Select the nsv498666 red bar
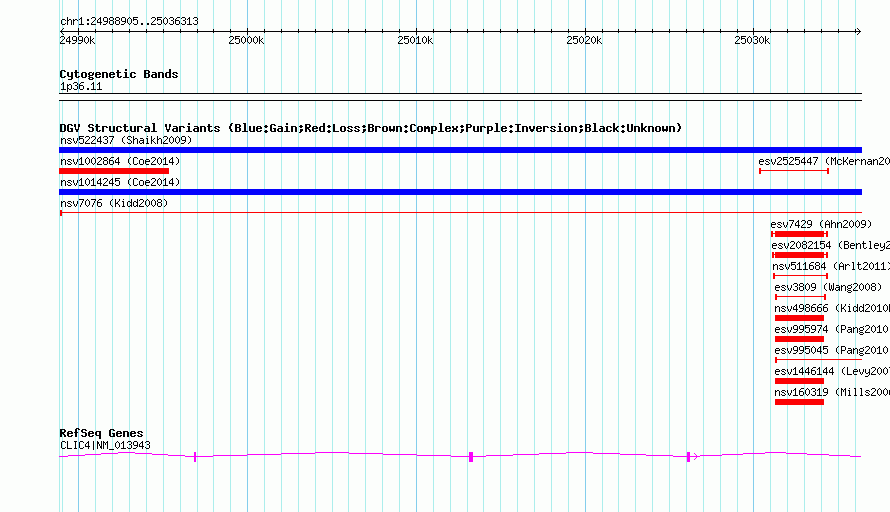Viewport: 890px width, 512px height. (x=799, y=318)
